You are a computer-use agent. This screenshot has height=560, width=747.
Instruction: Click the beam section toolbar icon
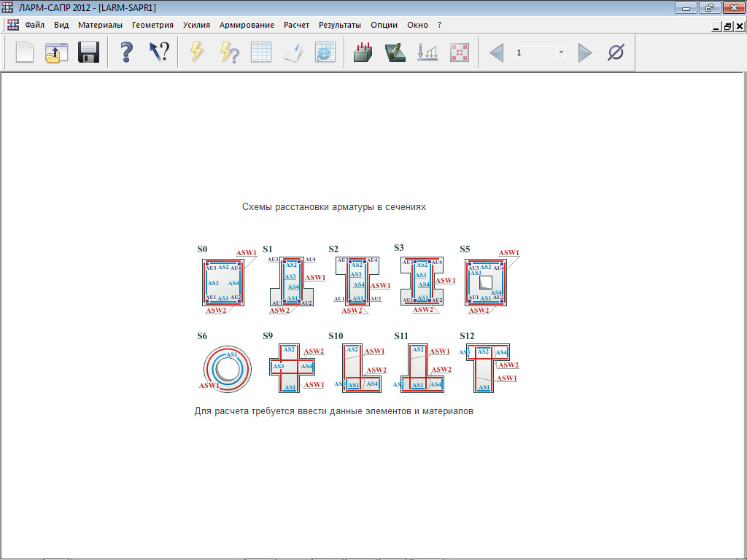point(395,52)
